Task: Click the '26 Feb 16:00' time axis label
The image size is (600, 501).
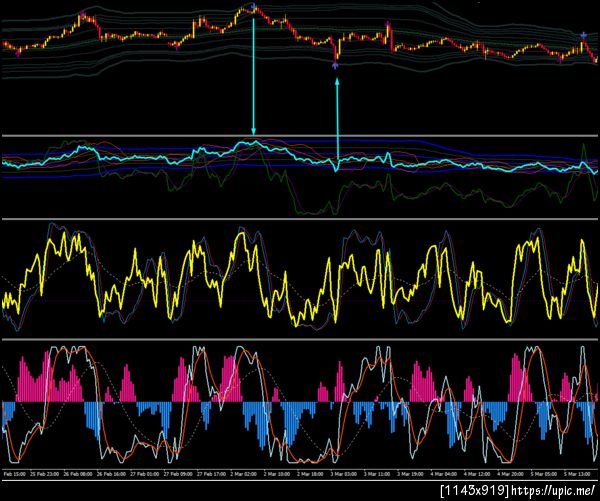Action: [x=111, y=474]
